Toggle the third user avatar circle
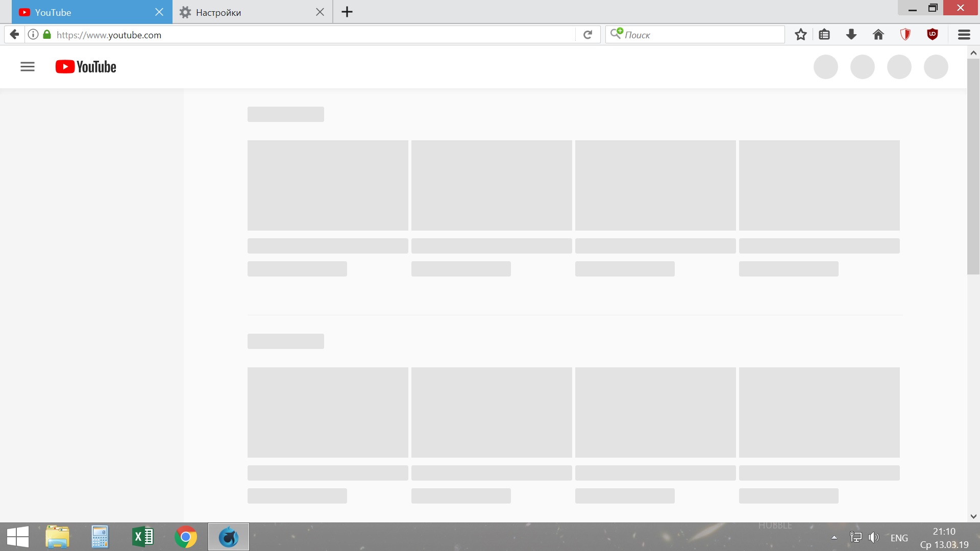Screen dimensions: 980x551 click(899, 67)
